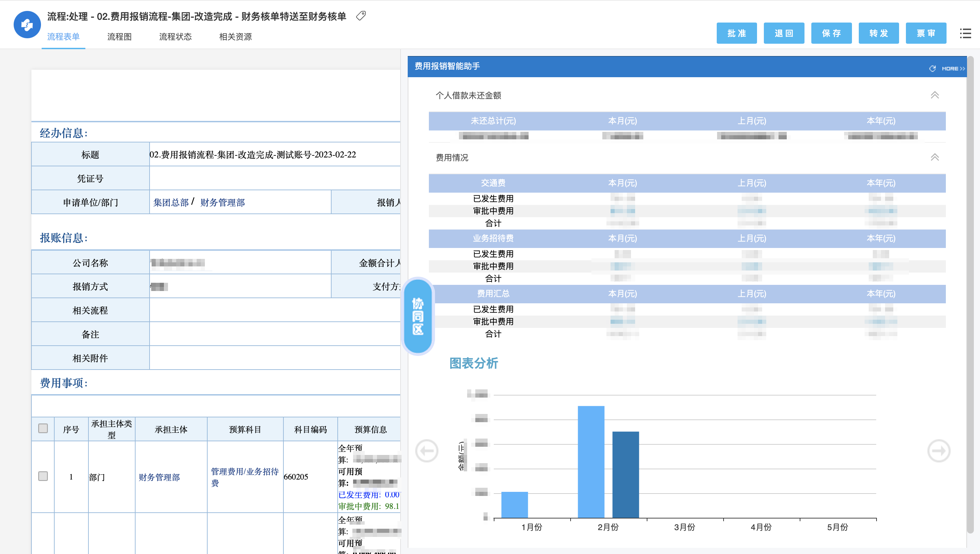
Task: Open the 财务管理部 link in 申请单位/部门
Action: 223,203
